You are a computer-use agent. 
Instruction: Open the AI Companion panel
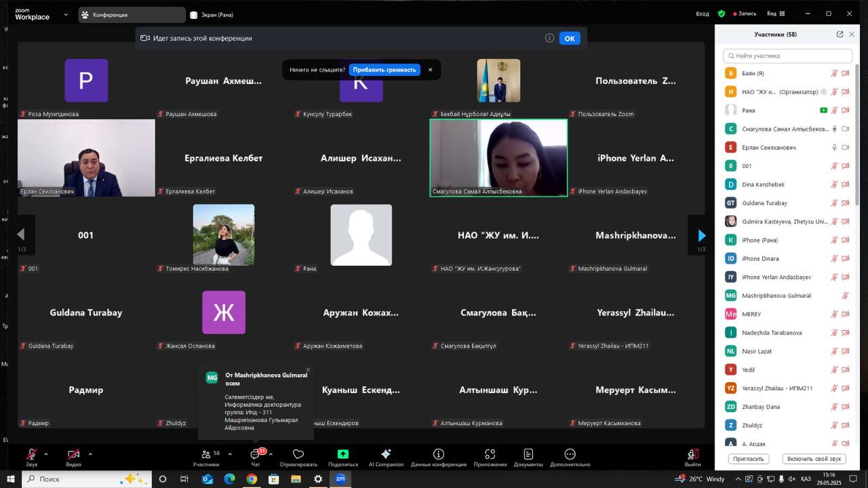click(x=386, y=457)
